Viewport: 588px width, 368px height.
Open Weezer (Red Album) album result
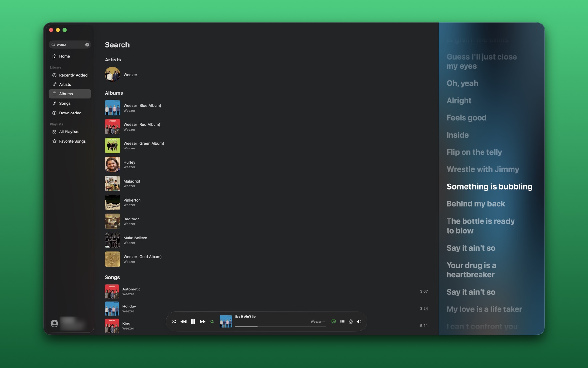pos(266,127)
